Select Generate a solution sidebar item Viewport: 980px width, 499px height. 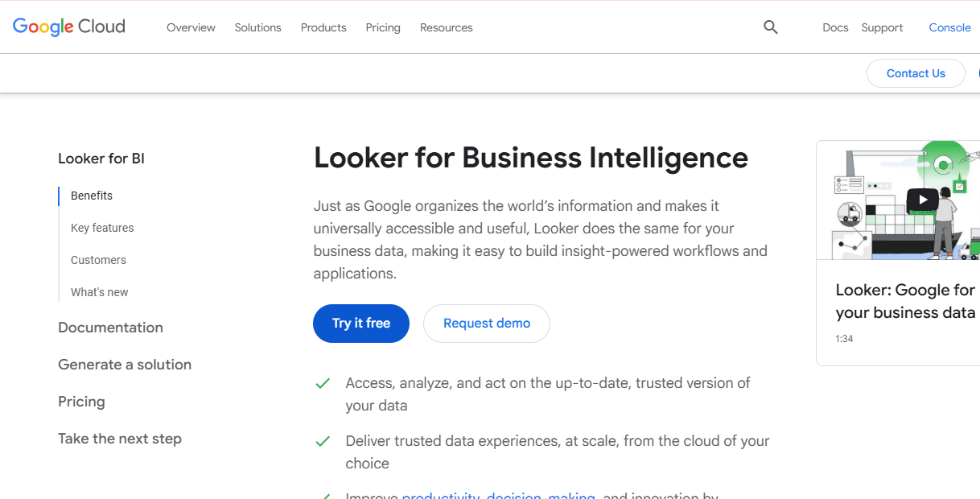pyautogui.click(x=125, y=365)
